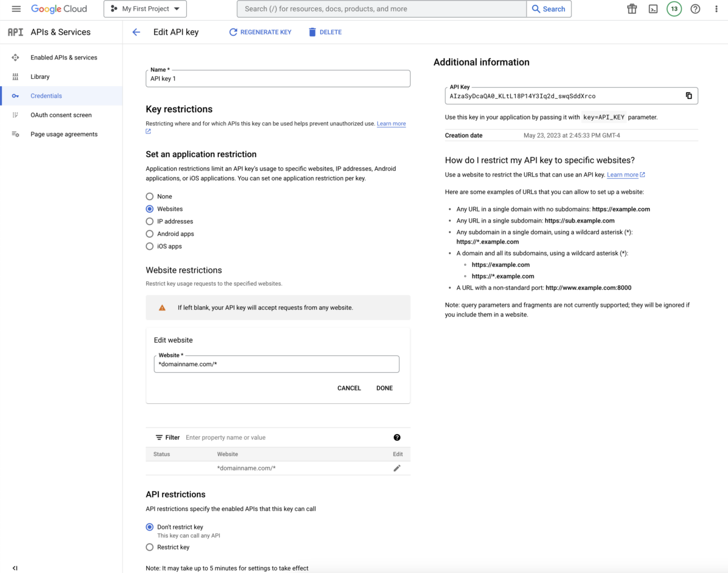Open the Help menu question mark icon
The image size is (728, 573).
[x=695, y=8]
